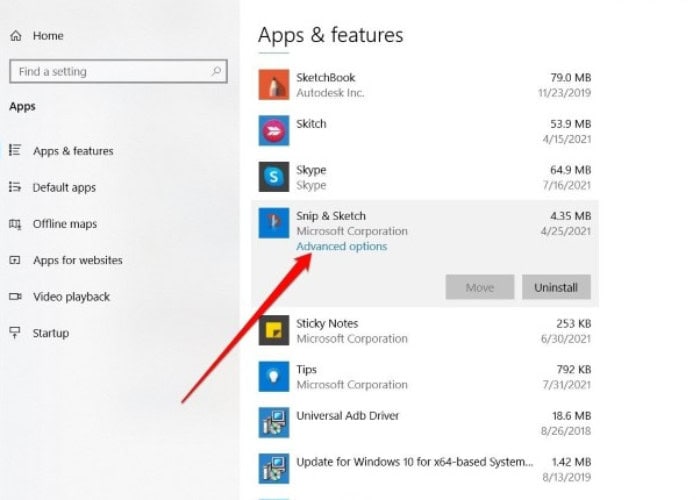The image size is (700, 500).
Task: Click the 18.6 MB size value
Action: click(571, 416)
